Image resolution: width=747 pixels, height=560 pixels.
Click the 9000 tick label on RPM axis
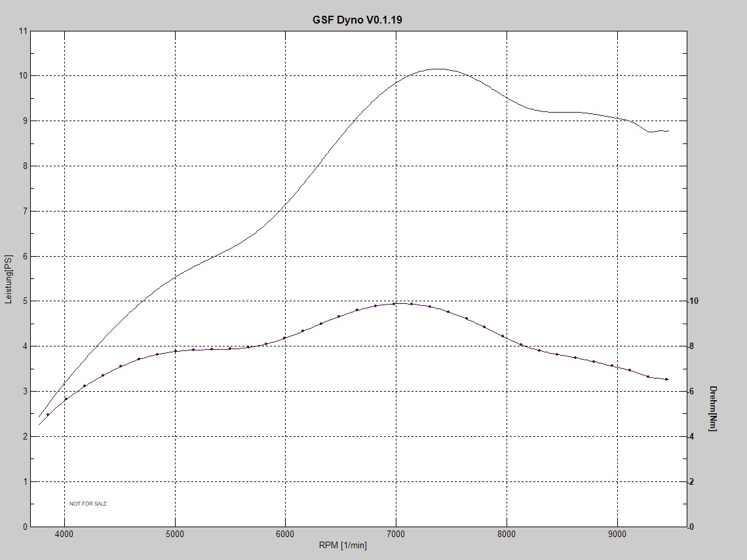pyautogui.click(x=617, y=534)
